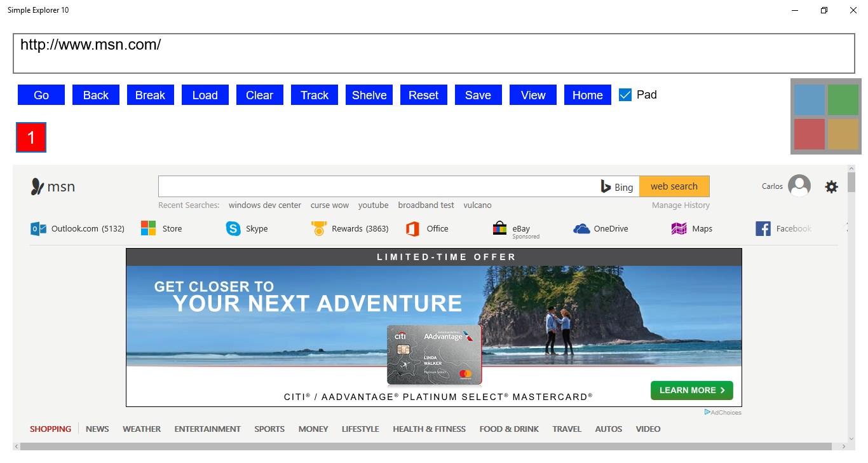Open the NEWS section tab
868x463 pixels.
tap(97, 429)
